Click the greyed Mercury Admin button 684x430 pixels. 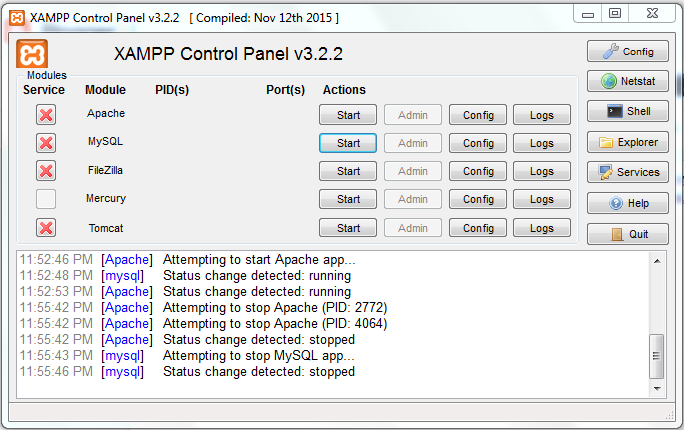pos(413,199)
